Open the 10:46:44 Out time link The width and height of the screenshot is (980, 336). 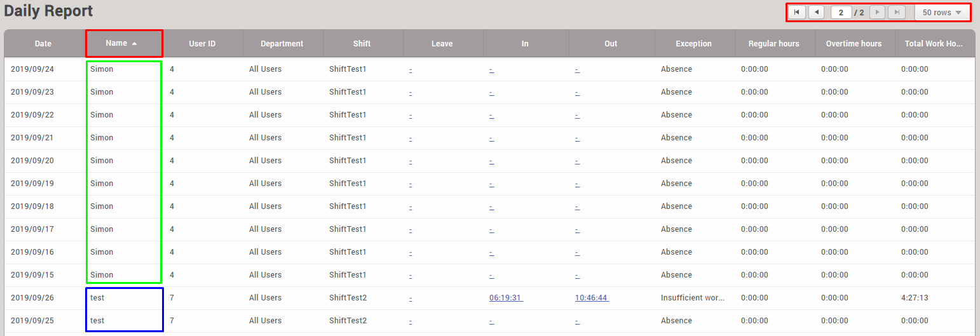pos(592,298)
